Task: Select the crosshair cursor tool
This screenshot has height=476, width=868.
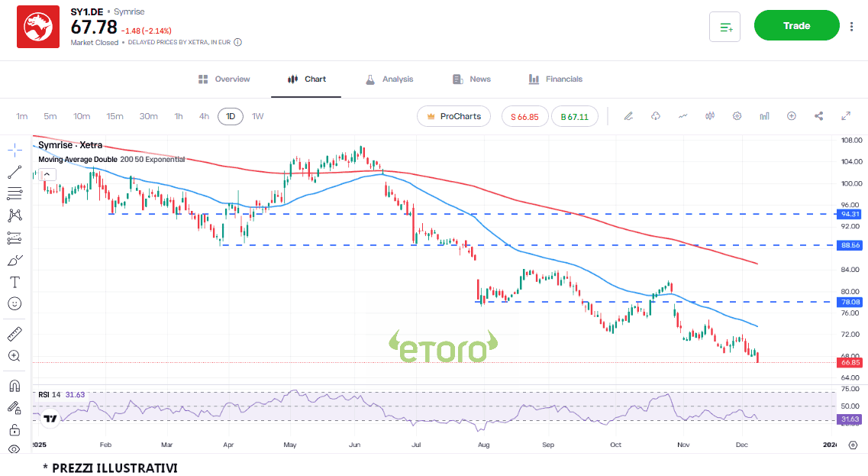Action: 15,148
